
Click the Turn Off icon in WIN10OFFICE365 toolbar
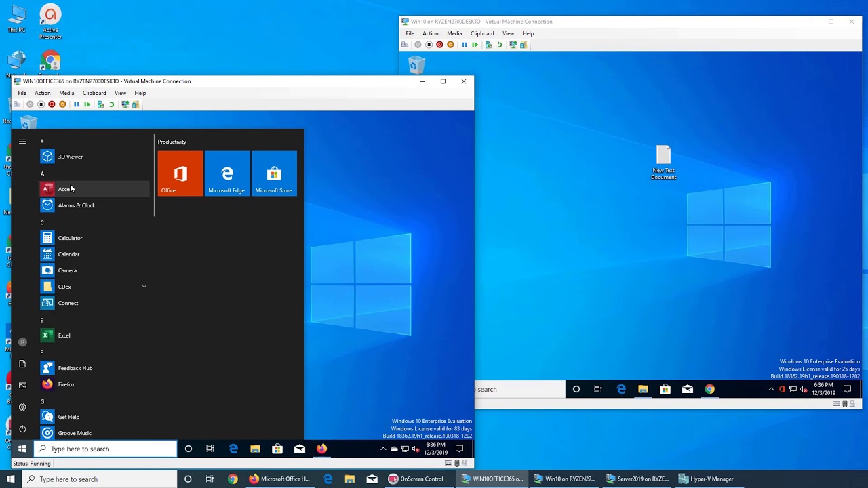pyautogui.click(x=41, y=104)
